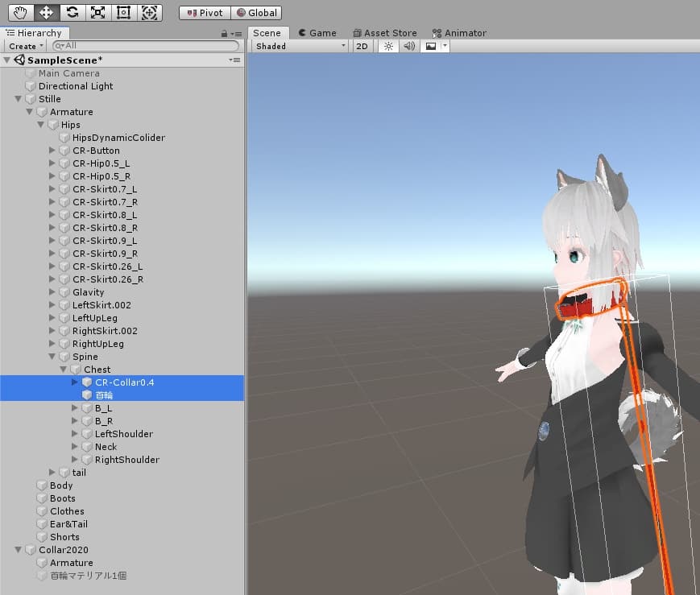The image size is (700, 595).
Task: Switch to the Asset Store tab
Action: click(x=385, y=33)
